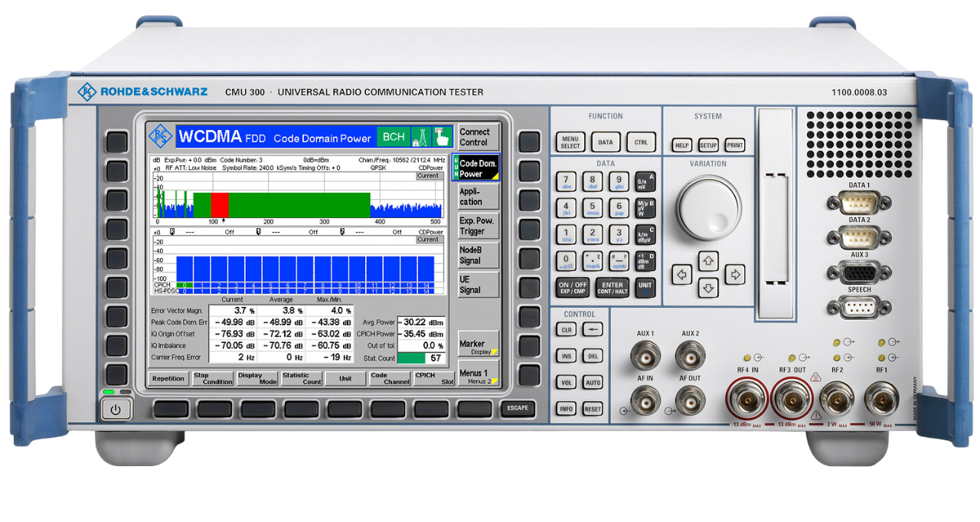Open the UE Signal softkey
The width and height of the screenshot is (980, 522).
(478, 285)
